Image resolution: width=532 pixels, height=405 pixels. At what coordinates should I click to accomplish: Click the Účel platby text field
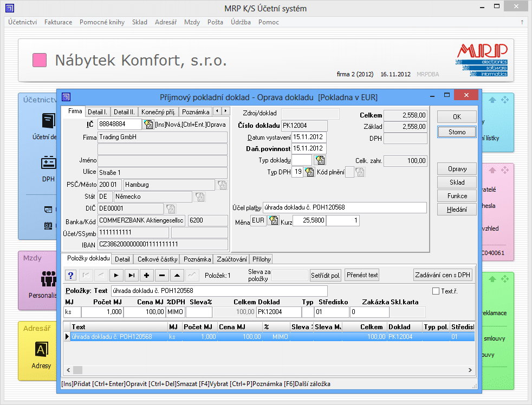[x=345, y=207]
